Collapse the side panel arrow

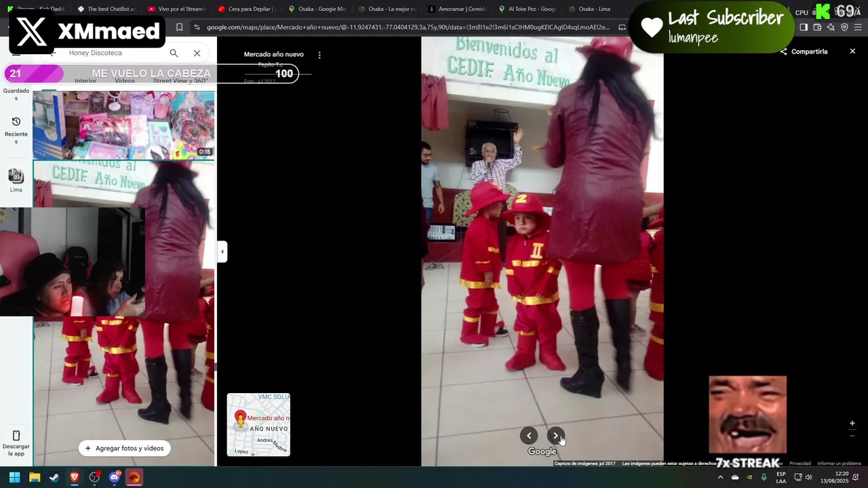pos(222,251)
